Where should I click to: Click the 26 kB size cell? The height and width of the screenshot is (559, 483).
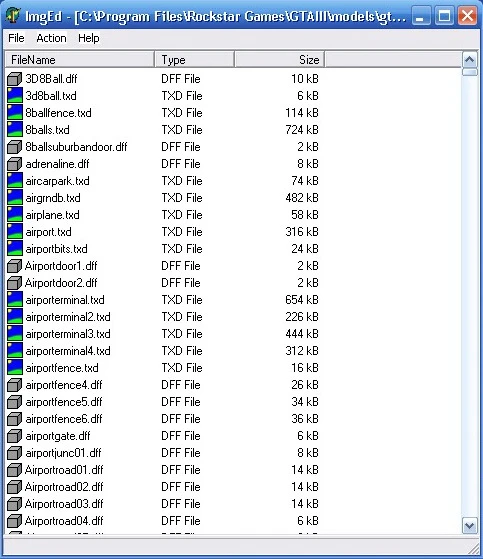click(305, 385)
